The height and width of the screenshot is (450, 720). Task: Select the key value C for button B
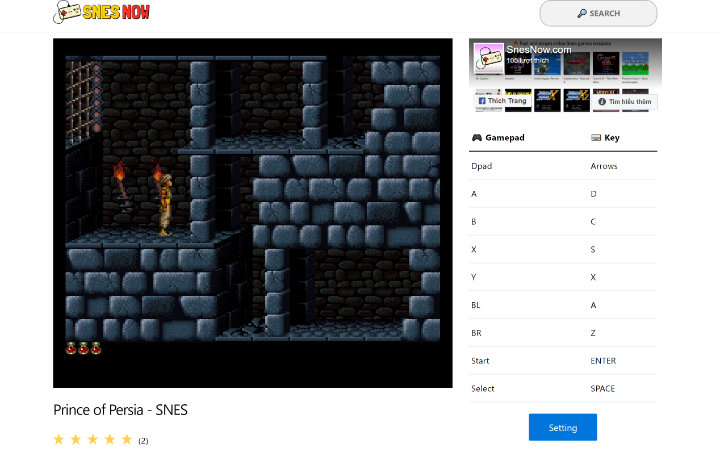[593, 222]
